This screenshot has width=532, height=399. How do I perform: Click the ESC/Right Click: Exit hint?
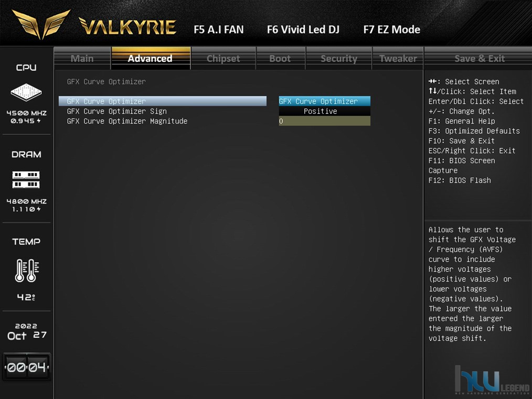click(x=472, y=150)
